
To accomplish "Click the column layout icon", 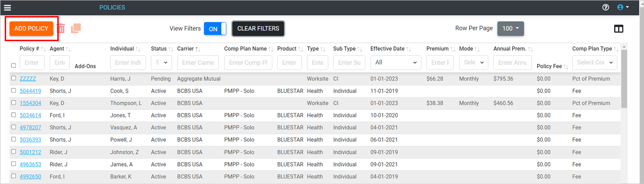I will (619, 29).
